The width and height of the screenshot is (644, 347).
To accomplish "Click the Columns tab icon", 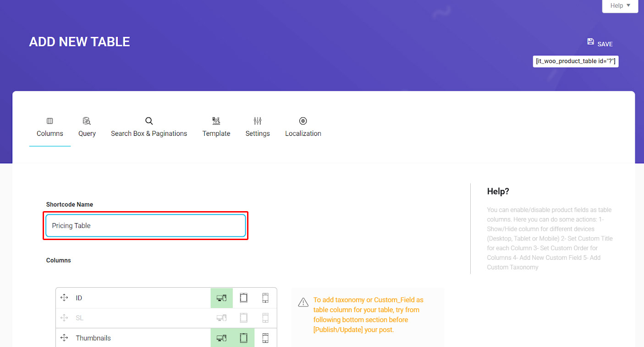I will coord(50,121).
